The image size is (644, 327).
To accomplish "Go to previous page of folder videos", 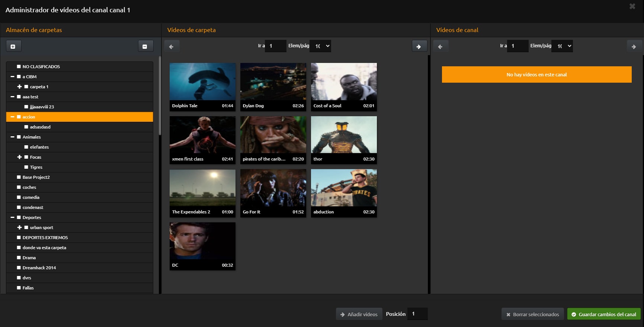I will (172, 46).
